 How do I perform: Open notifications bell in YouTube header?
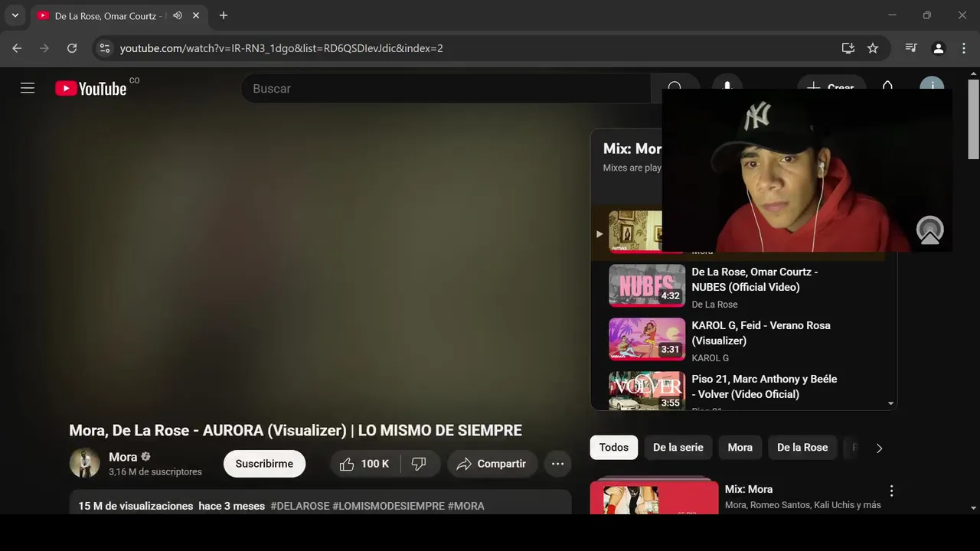tap(887, 86)
